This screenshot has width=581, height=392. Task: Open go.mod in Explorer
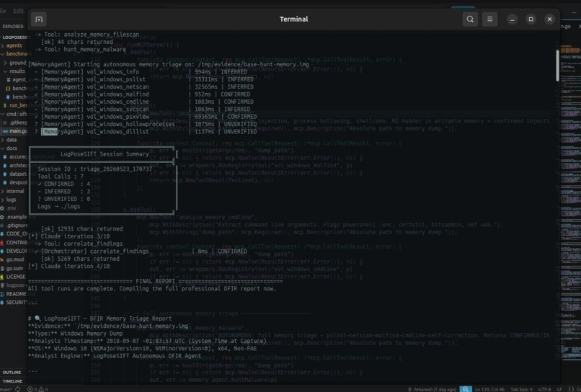coord(14,259)
